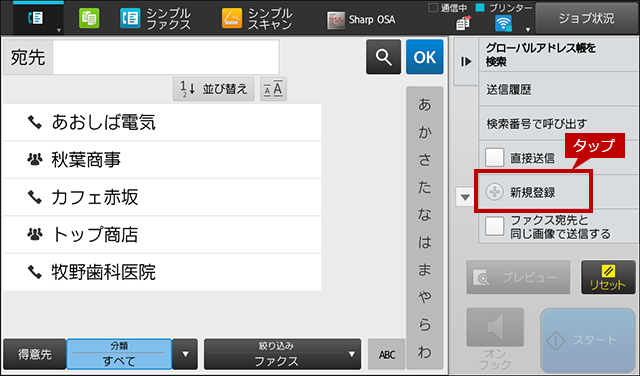
Task: Call by search number (検索番号で呼び出す)
Action: click(558, 123)
